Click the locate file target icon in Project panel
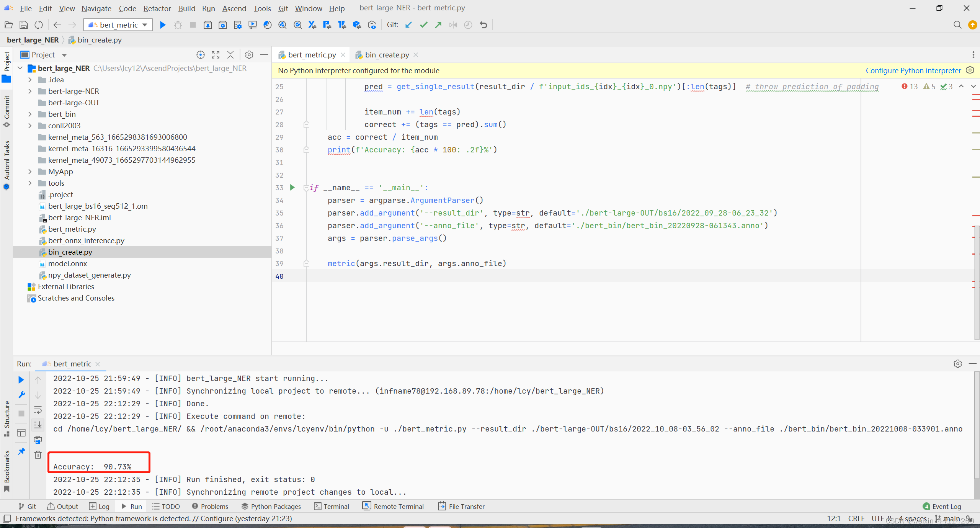 [x=201, y=55]
